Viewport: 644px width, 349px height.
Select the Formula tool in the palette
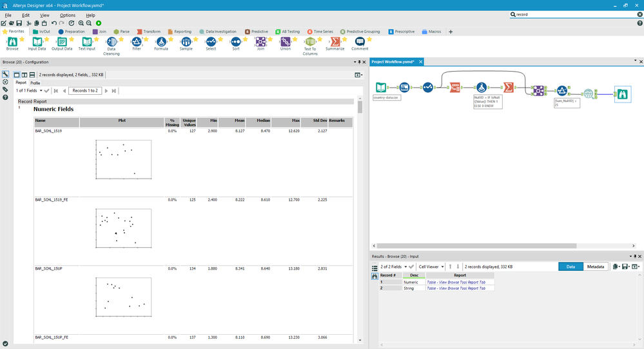tap(161, 44)
